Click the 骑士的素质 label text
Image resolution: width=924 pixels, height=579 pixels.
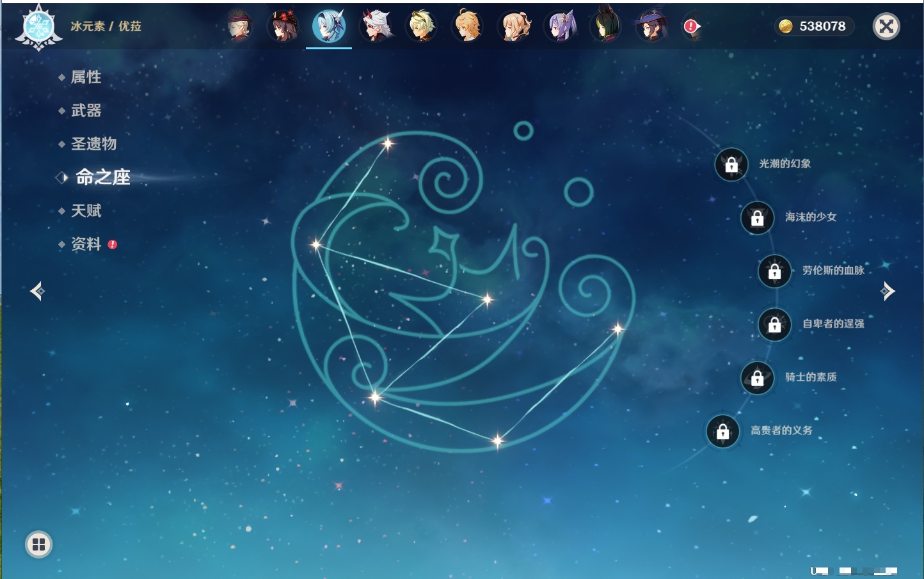pos(811,377)
